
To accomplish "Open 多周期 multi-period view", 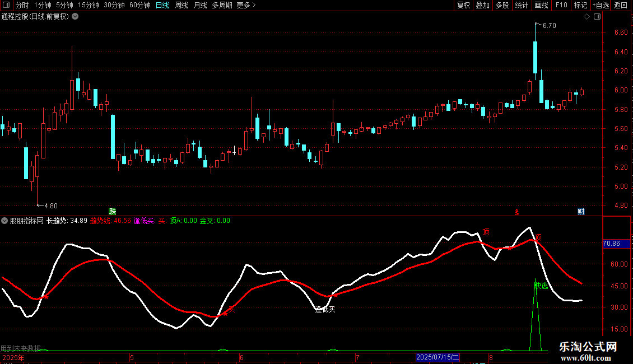I will pyautogui.click(x=222, y=5).
